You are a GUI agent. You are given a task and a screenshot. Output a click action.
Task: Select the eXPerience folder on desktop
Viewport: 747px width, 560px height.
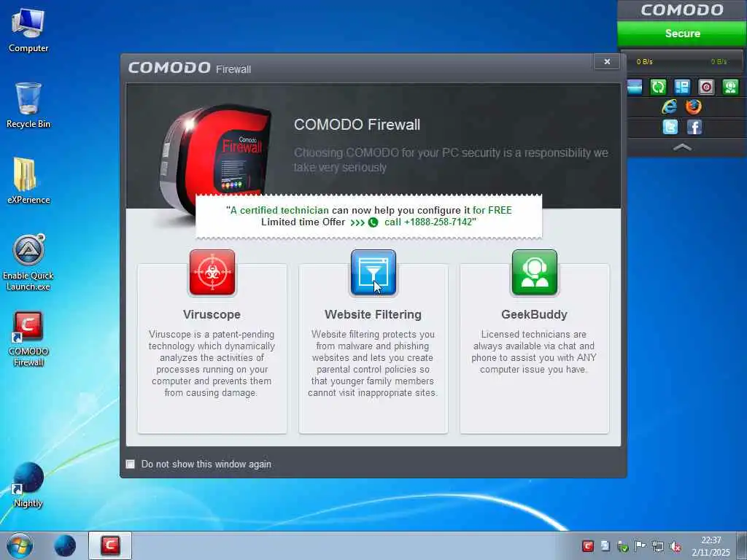tap(28, 181)
